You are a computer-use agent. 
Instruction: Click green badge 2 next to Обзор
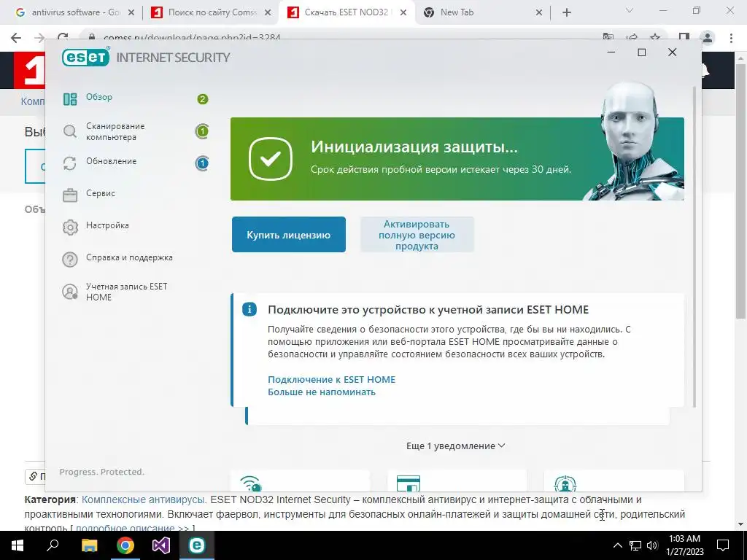click(x=203, y=99)
